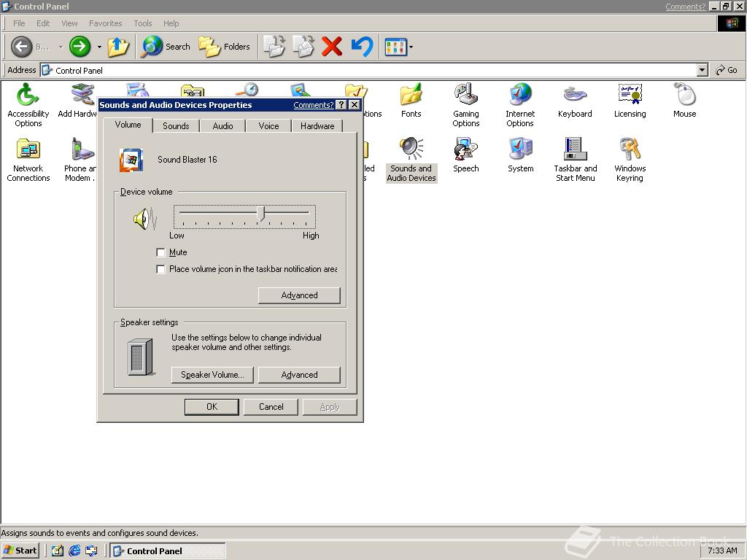Viewport: 747px width, 560px height.
Task: Click Control Panel taskbar button
Action: coord(169,551)
